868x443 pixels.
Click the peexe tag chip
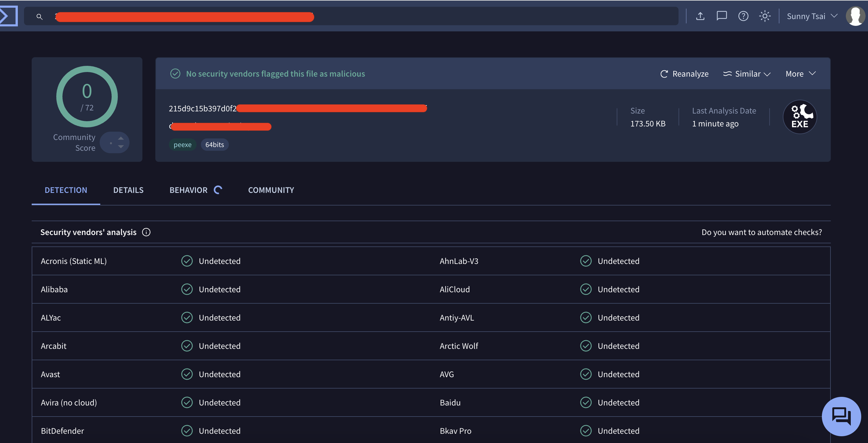[182, 145]
